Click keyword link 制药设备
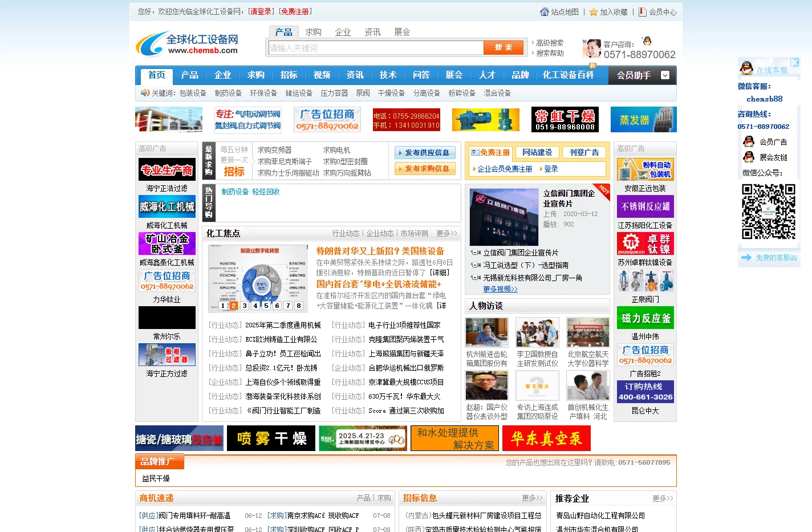Image resolution: width=812 pixels, height=532 pixels. coord(228,93)
